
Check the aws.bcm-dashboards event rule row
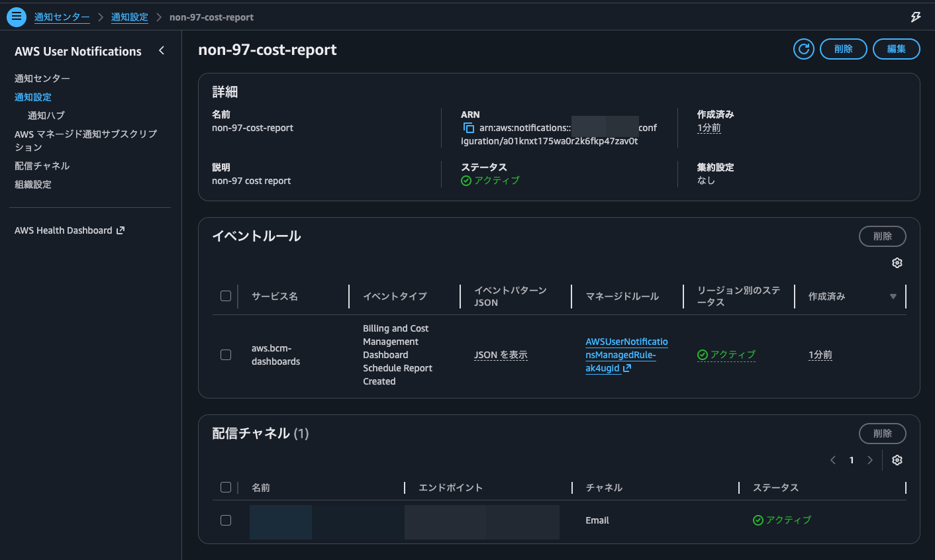pos(226,355)
